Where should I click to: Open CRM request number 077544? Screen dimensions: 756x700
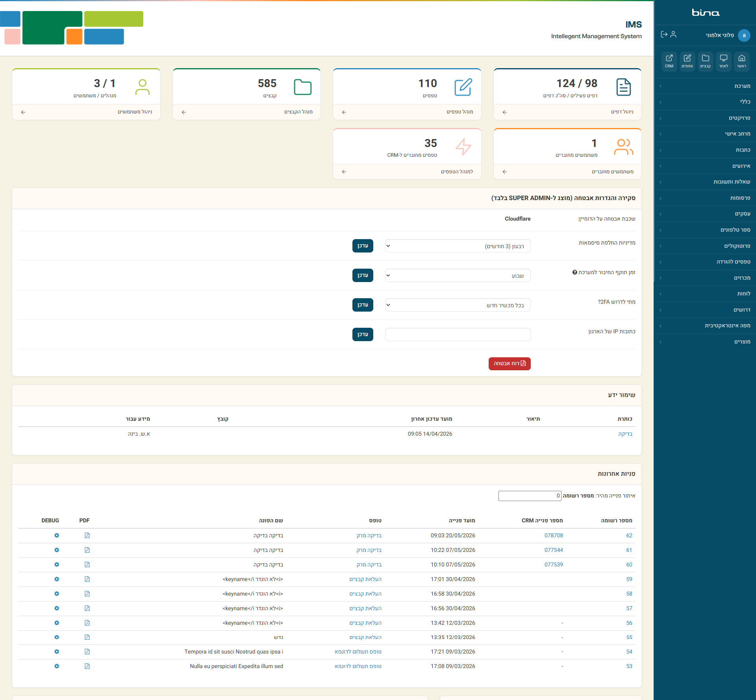point(554,550)
